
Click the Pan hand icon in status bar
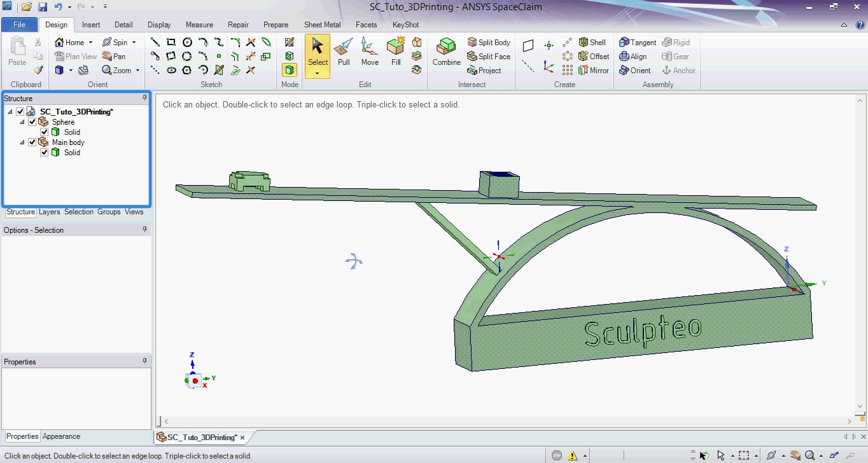click(795, 455)
